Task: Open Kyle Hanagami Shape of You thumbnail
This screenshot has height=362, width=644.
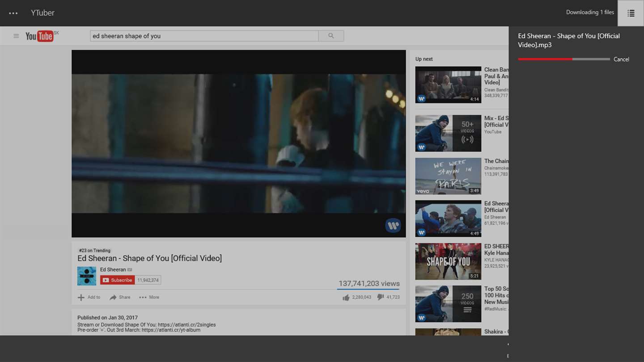Action: (x=448, y=261)
